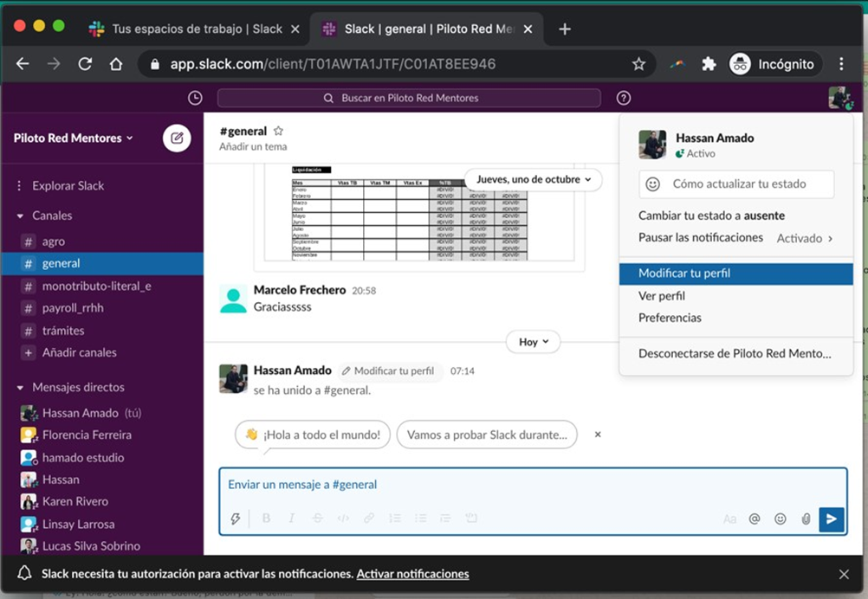Collapse the Mensajes directos section
868x599 pixels.
(20, 388)
